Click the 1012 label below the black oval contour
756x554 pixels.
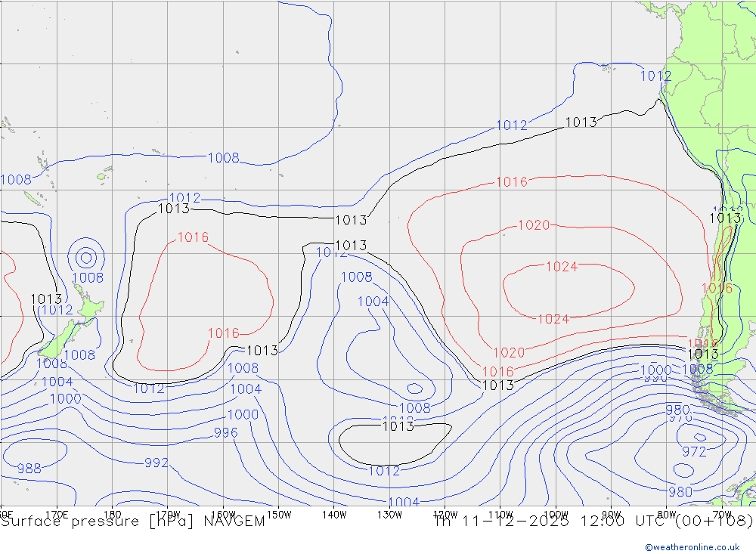coord(384,471)
